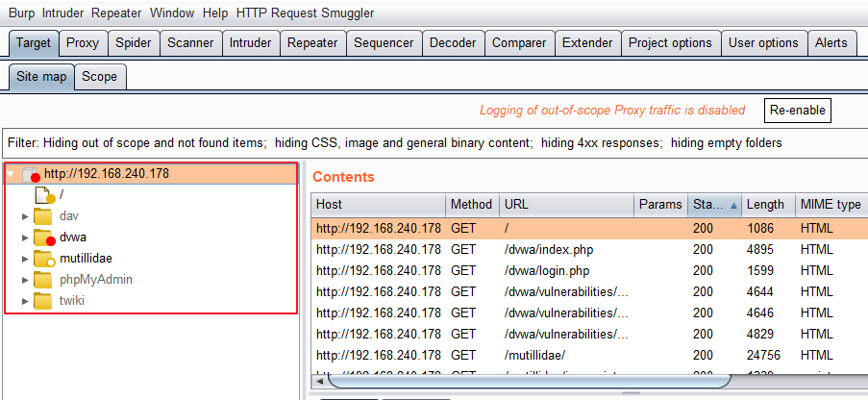Open the Repeater menu in menu bar
Viewport: 868px width, 400px height.
click(x=116, y=12)
